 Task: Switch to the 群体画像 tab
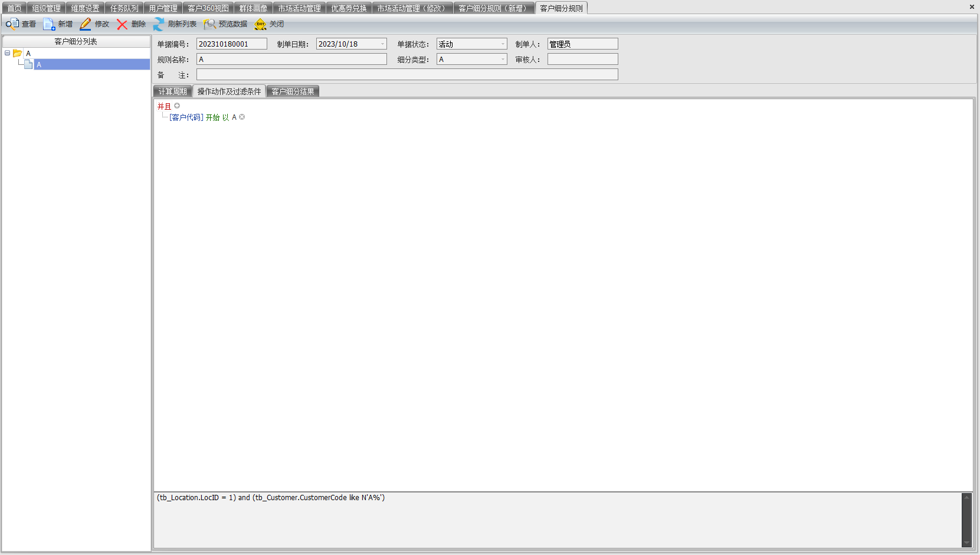(x=253, y=8)
